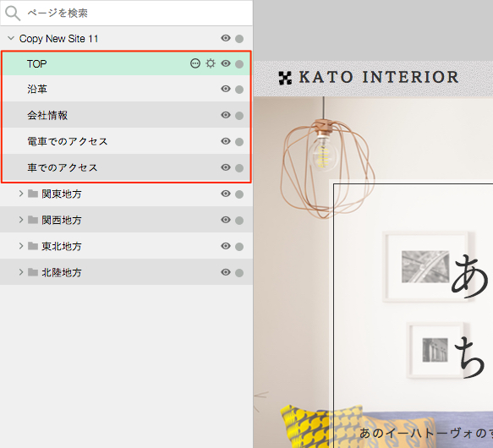Click the KATO INTERIOR site title
The width and height of the screenshot is (493, 448).
pyautogui.click(x=379, y=77)
